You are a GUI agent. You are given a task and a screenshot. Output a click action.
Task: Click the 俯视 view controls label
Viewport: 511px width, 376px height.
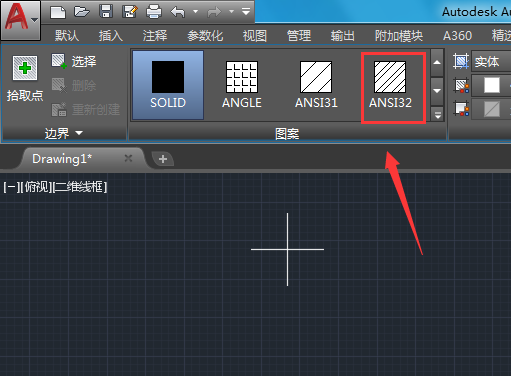(x=36, y=187)
